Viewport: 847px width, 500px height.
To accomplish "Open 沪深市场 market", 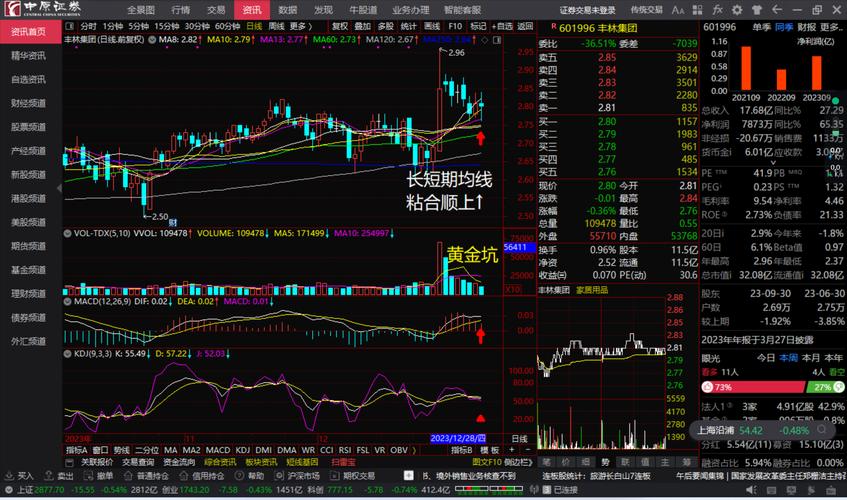I will click(x=297, y=476).
